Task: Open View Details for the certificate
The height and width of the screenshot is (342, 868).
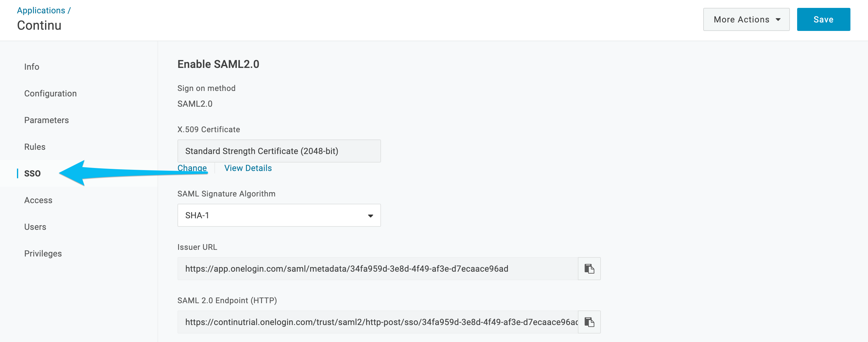Action: 248,168
